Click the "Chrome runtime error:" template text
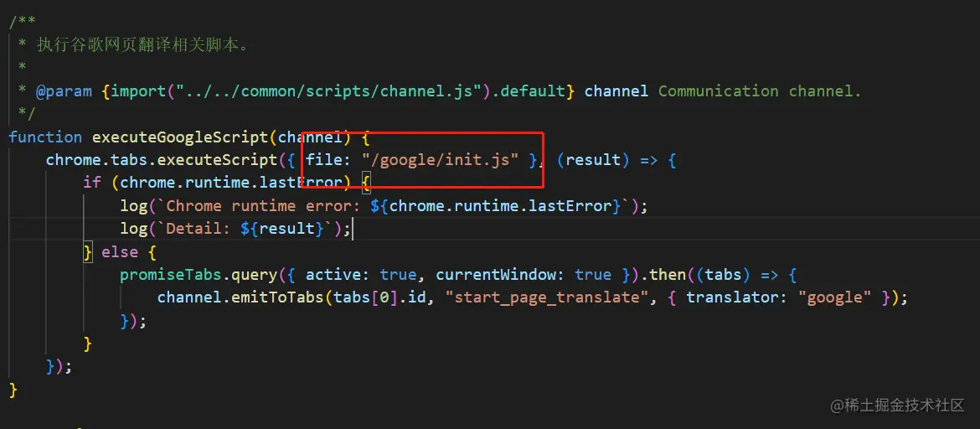980x429 pixels. [264, 206]
